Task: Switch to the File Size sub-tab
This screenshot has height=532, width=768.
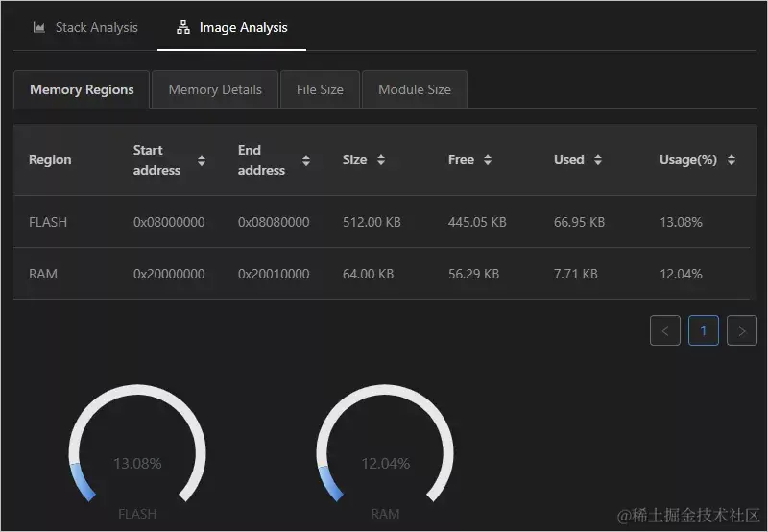Action: click(x=320, y=89)
